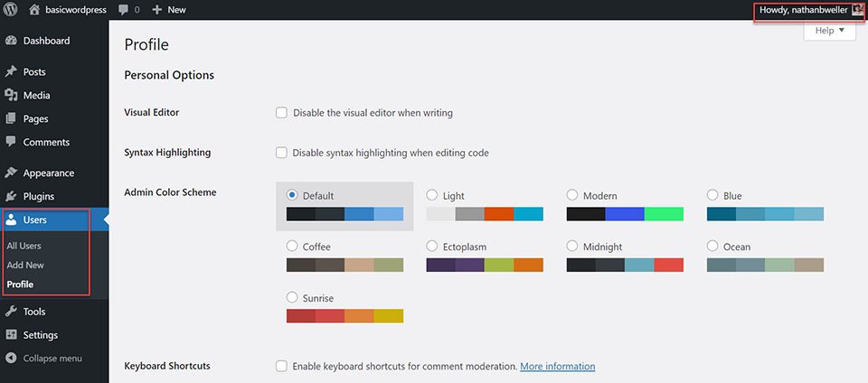Go to Settings in sidebar menu
This screenshot has height=383, width=868.
pyautogui.click(x=40, y=335)
